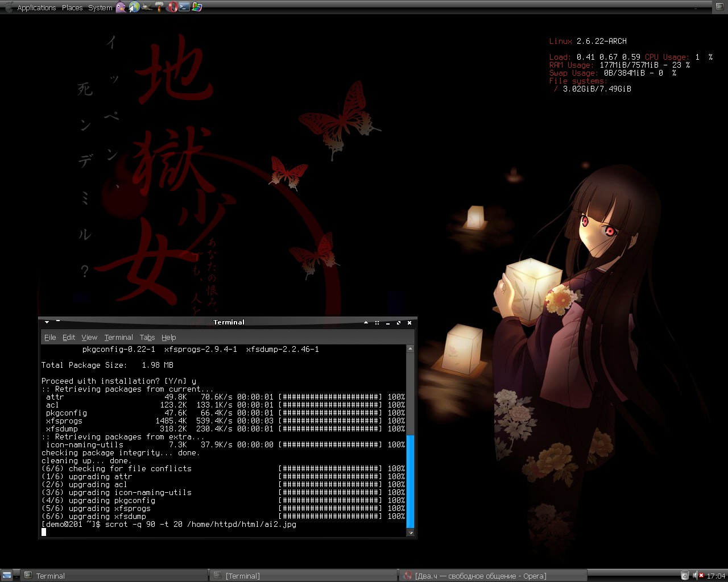The image size is (728, 582).
Task: Click the 'Linux 2.6.22-ARCH' desktop text
Action: (588, 41)
